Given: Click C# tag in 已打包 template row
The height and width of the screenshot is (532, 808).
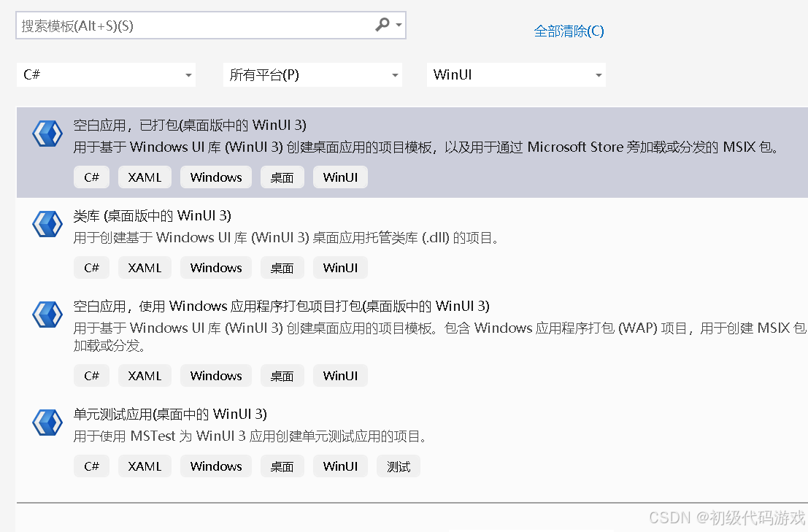Looking at the screenshot, I should [92, 177].
